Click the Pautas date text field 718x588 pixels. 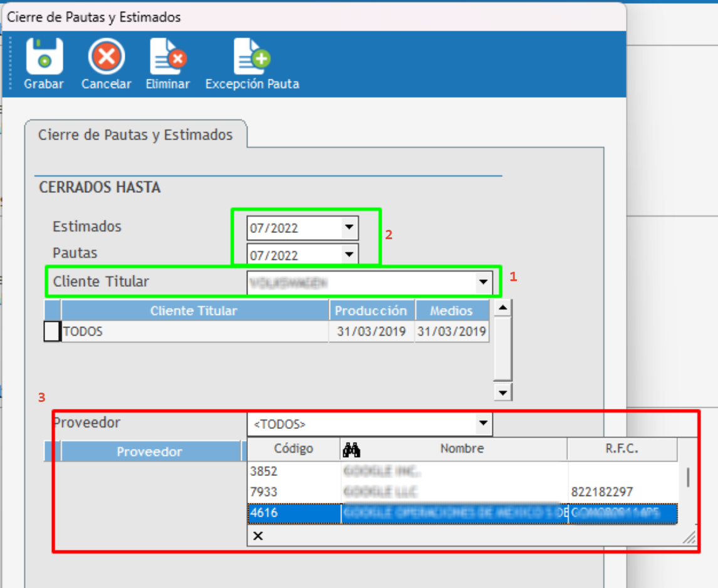click(294, 254)
